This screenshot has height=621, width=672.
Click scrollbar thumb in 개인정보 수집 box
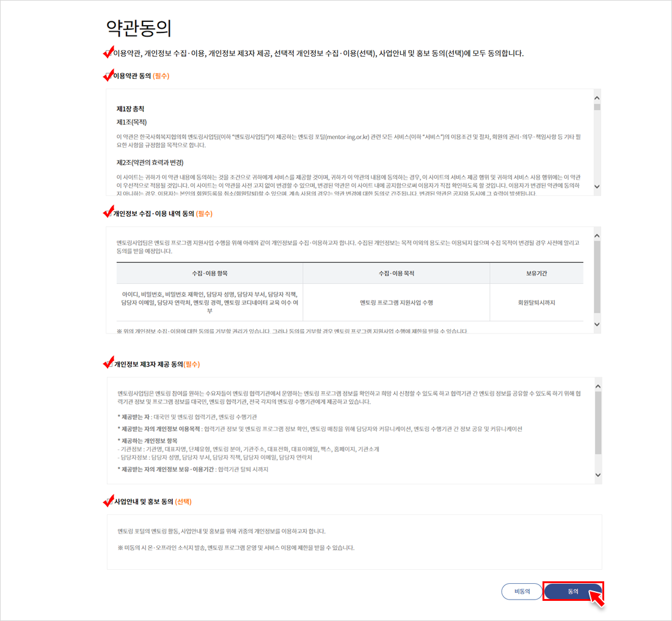[597, 277]
